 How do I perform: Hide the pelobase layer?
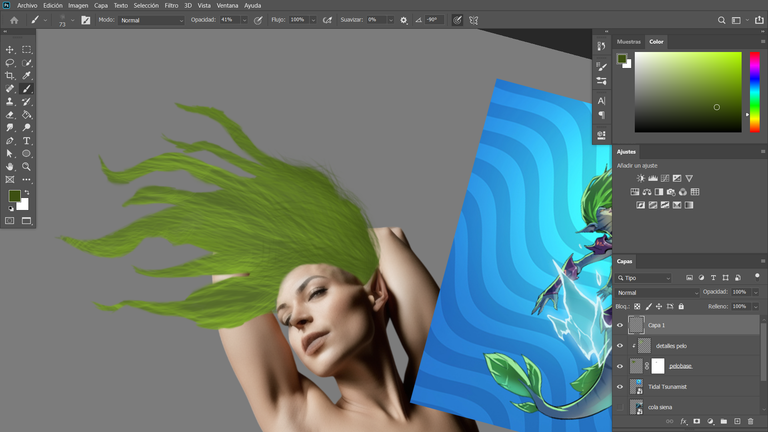(x=620, y=366)
